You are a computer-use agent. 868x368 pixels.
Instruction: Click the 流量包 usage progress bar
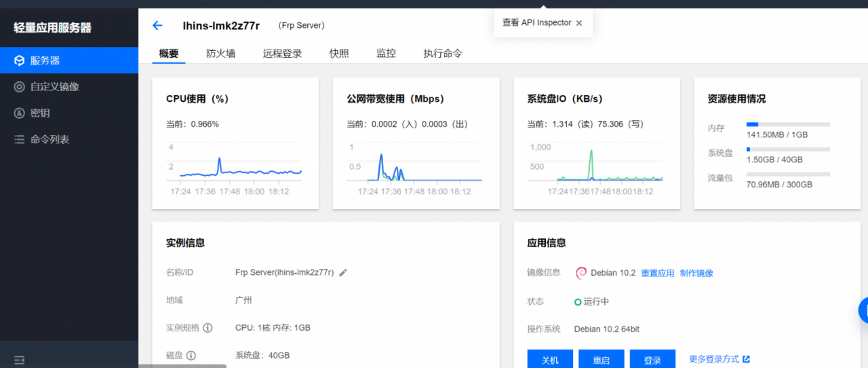pos(788,174)
